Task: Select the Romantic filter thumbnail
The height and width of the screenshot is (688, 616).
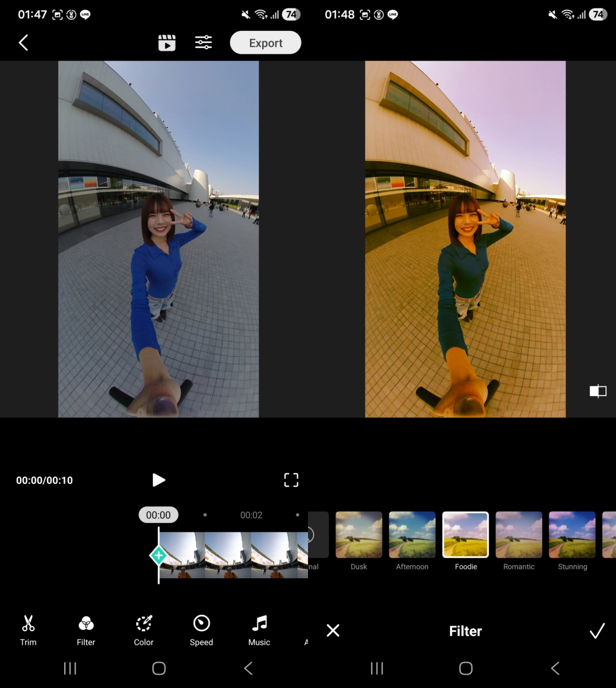Action: tap(519, 535)
